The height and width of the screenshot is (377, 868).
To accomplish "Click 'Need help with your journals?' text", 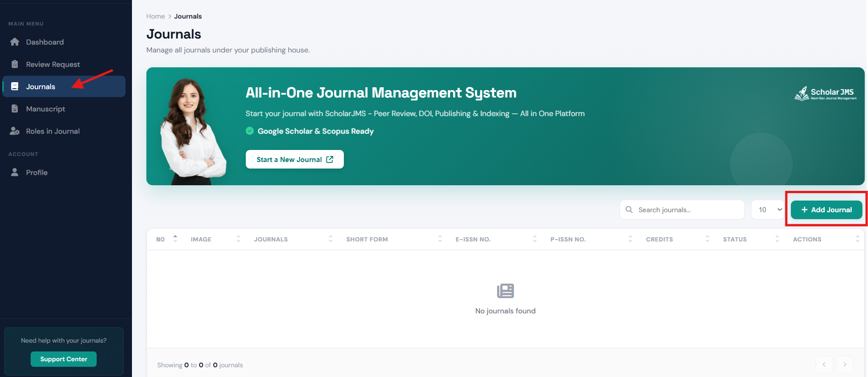I will click(x=64, y=340).
